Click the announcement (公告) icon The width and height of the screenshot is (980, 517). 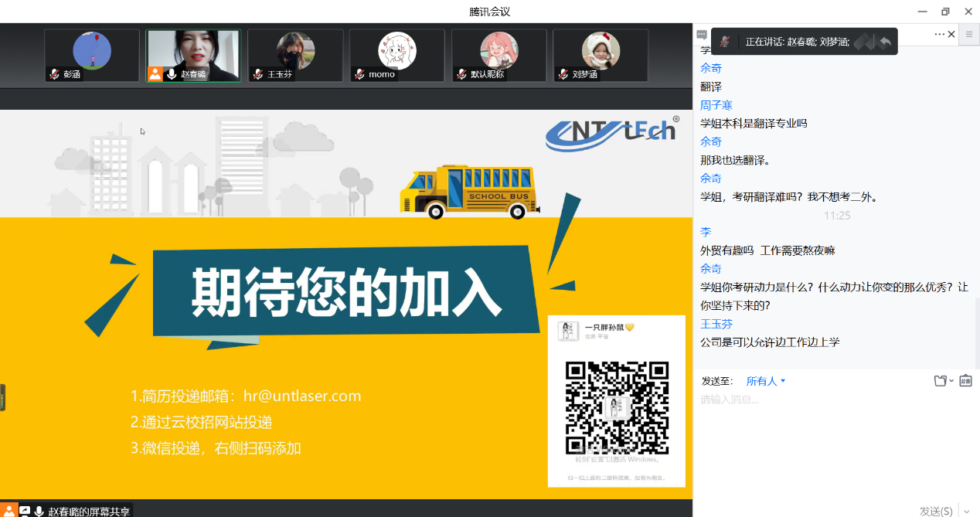pos(965,380)
